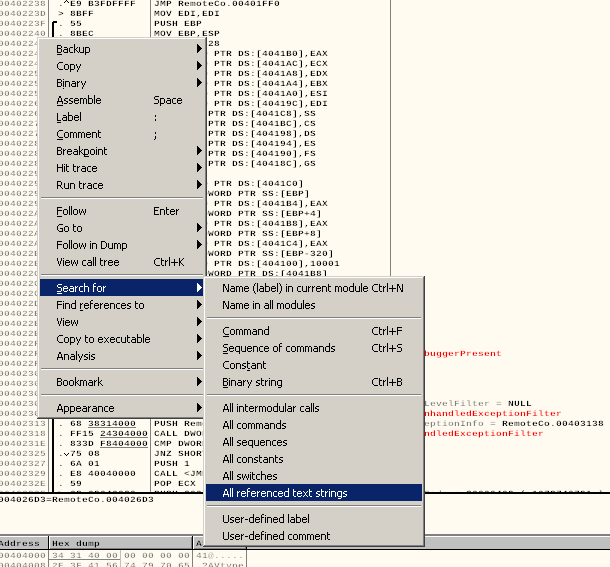
Task: Click the Hex dump column header
Action: (75, 543)
